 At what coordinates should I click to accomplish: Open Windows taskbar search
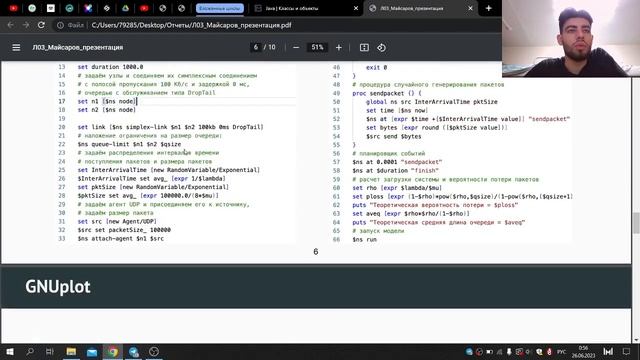tap(30, 351)
